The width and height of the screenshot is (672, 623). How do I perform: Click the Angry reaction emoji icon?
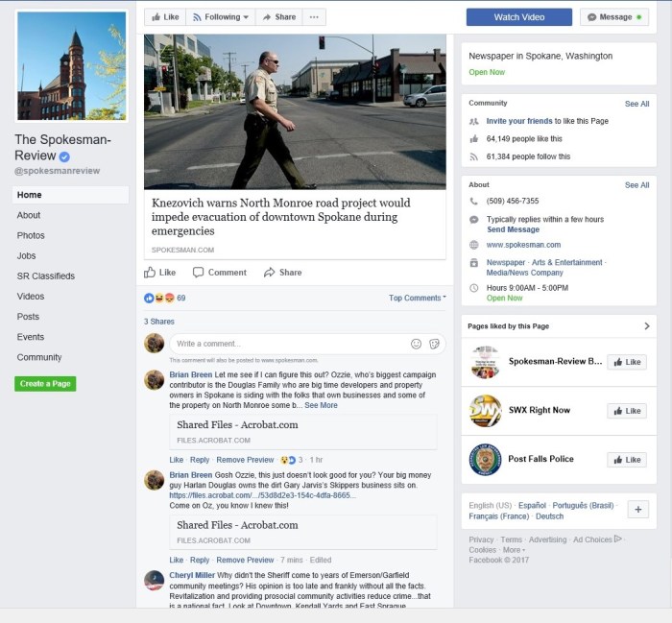pyautogui.click(x=170, y=299)
